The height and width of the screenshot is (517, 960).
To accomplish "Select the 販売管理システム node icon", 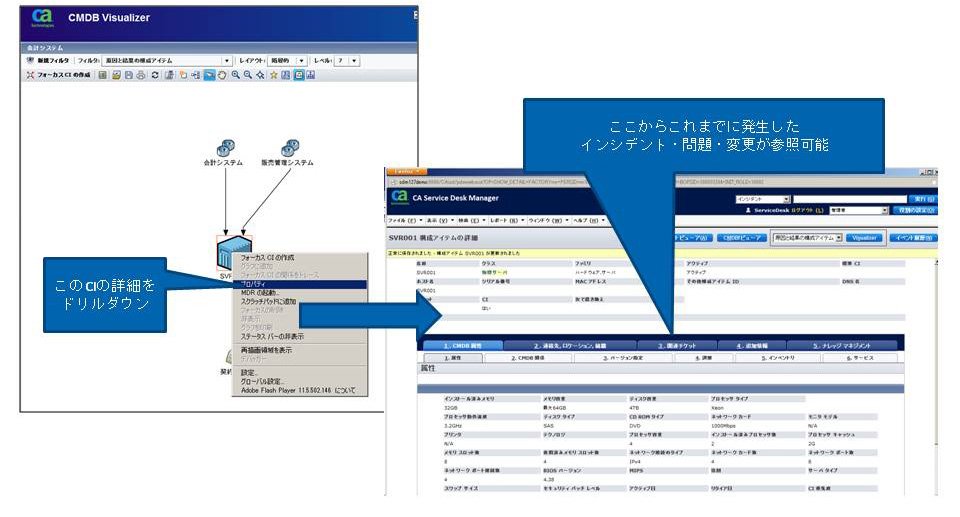I will click(290, 148).
